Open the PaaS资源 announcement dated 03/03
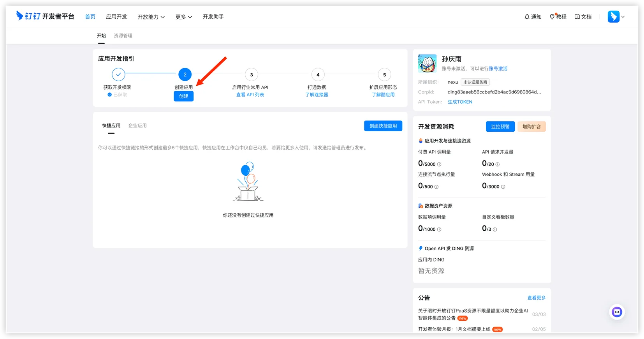 click(473, 314)
